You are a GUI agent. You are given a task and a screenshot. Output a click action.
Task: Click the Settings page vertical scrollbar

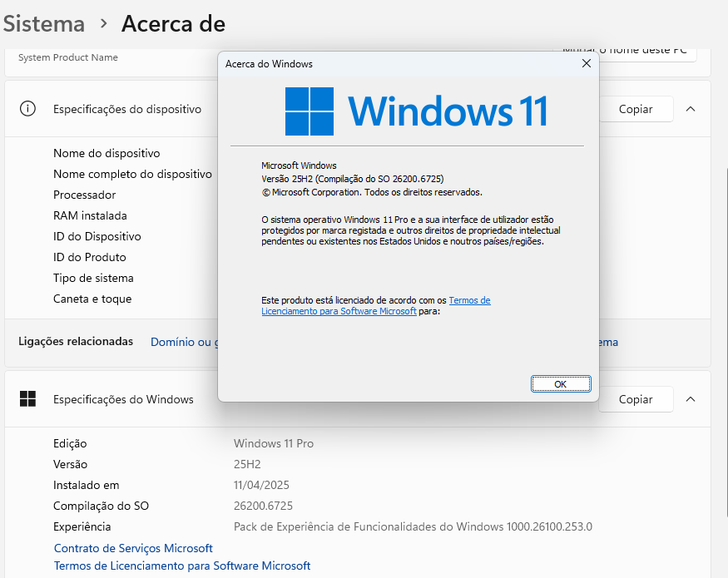tap(726, 343)
